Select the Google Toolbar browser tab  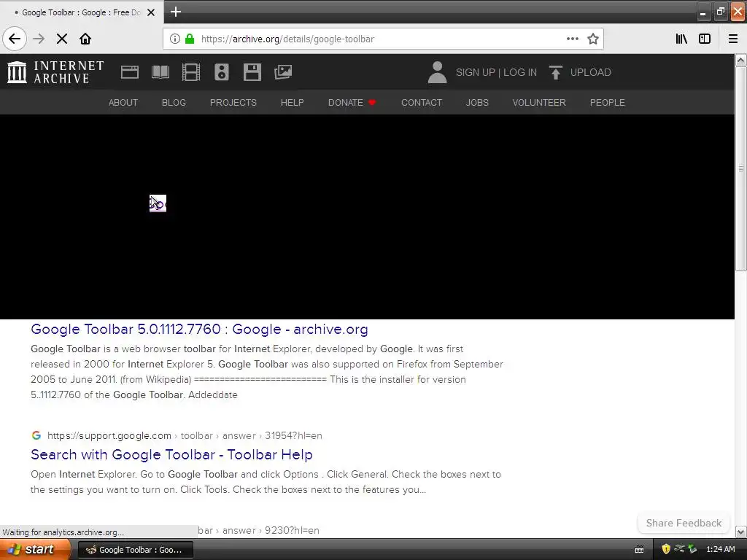pyautogui.click(x=82, y=12)
